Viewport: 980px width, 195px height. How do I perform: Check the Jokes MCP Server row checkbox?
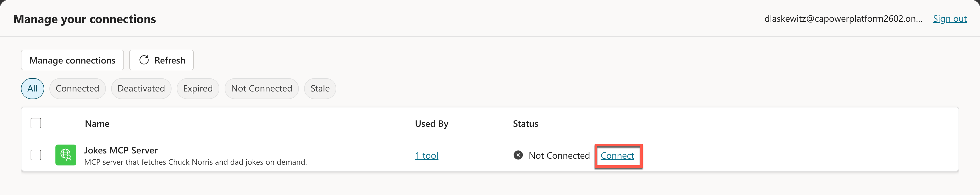click(36, 155)
